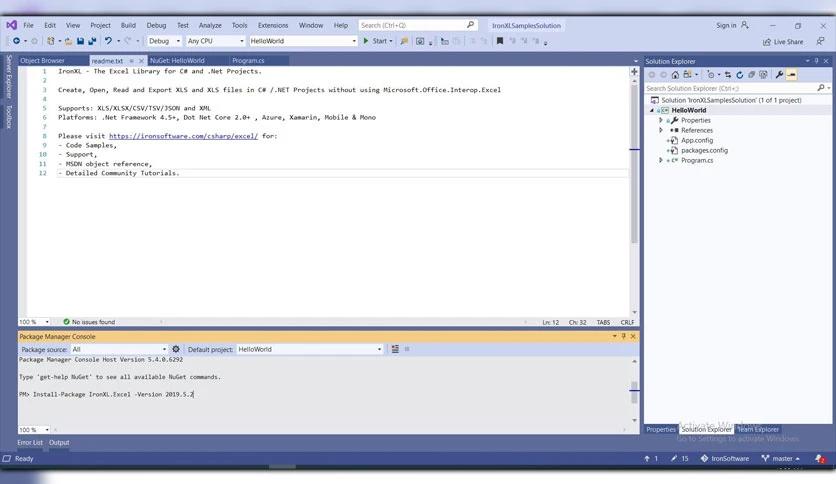The width and height of the screenshot is (836, 484).
Task: Toggle pin on the readme.txt tab
Action: (132, 60)
